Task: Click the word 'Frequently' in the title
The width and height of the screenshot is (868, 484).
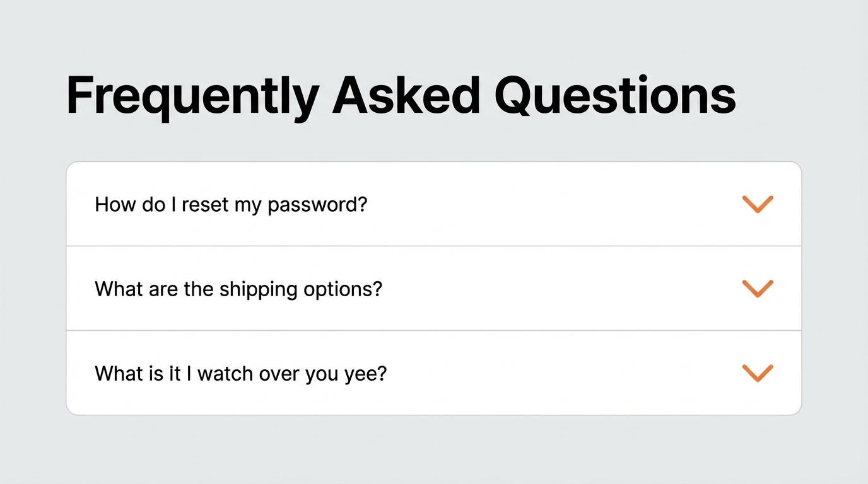Action: [192, 96]
